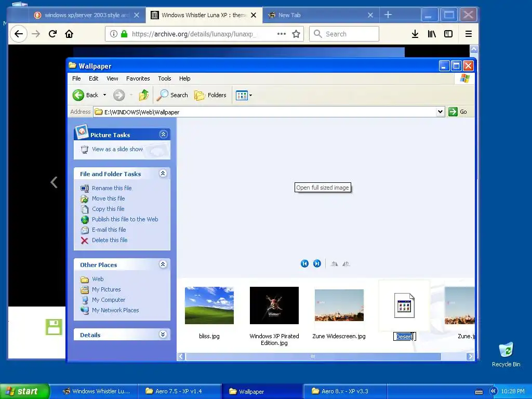Open the Firefox downloads arrow icon

415,34
